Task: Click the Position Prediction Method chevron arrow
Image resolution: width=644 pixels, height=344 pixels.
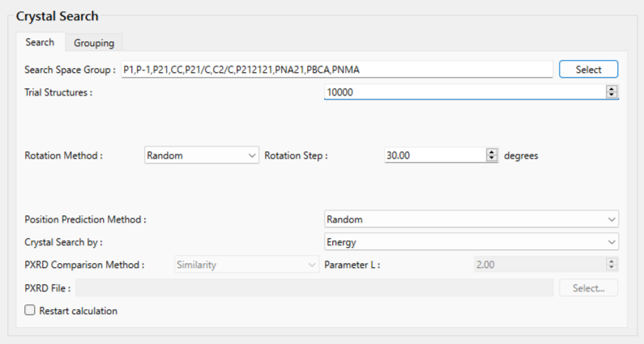Action: tap(611, 219)
